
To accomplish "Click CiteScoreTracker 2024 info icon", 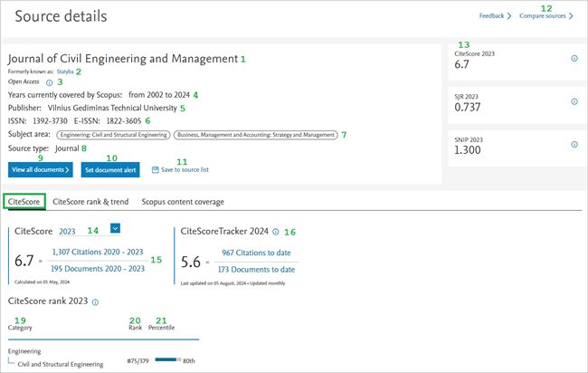I will point(276,232).
